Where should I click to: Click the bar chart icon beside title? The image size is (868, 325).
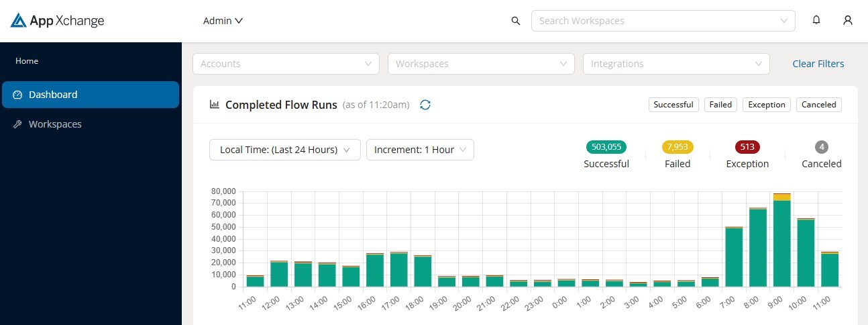tap(215, 105)
